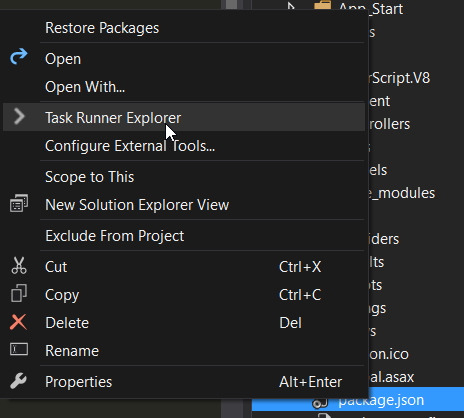The image size is (464, 418).
Task: Select package.json in Solution Explorer
Action: click(x=381, y=400)
